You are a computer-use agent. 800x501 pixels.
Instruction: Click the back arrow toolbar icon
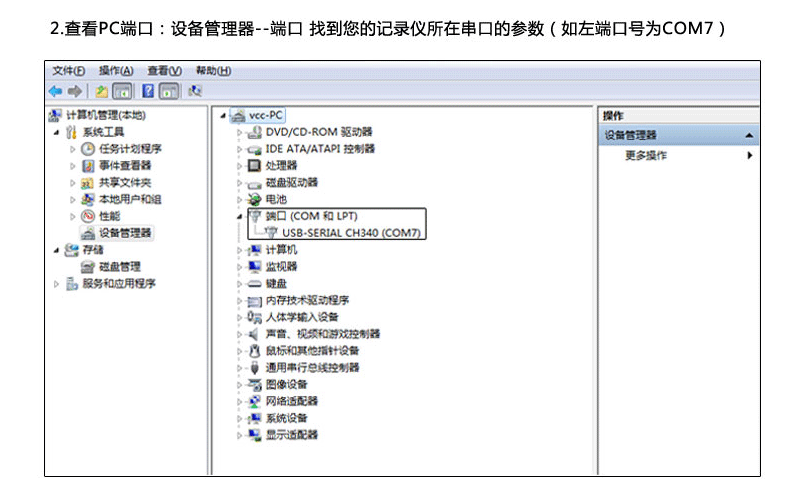(x=56, y=91)
